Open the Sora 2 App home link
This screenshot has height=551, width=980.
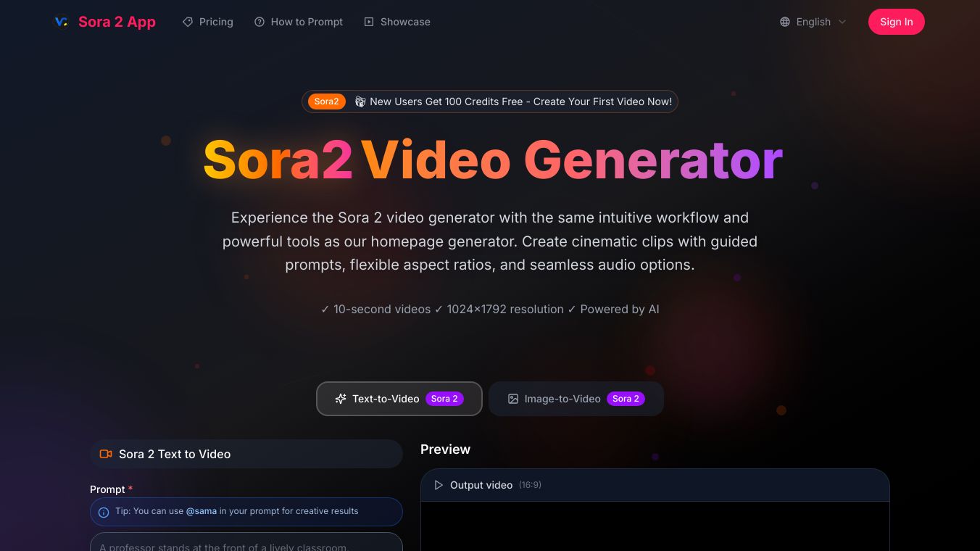tap(105, 22)
